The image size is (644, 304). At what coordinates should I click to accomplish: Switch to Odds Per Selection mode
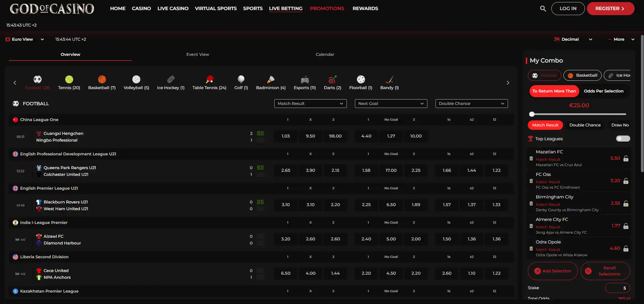pyautogui.click(x=604, y=91)
